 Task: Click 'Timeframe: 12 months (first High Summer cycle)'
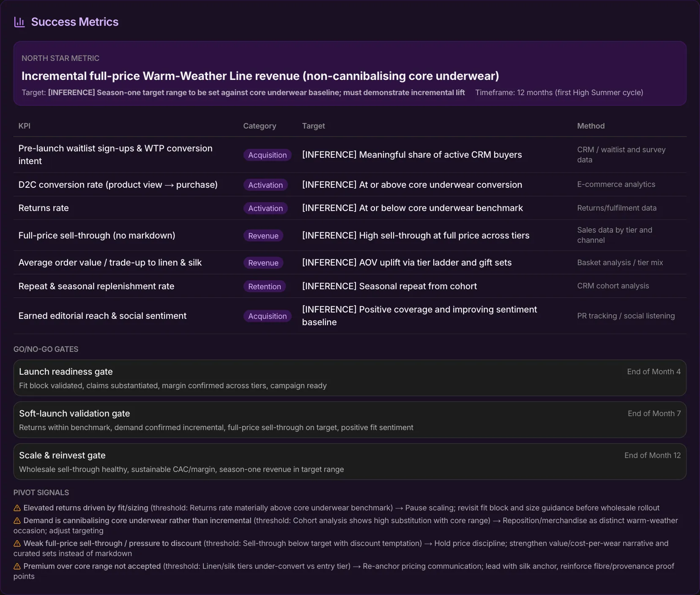tap(559, 93)
